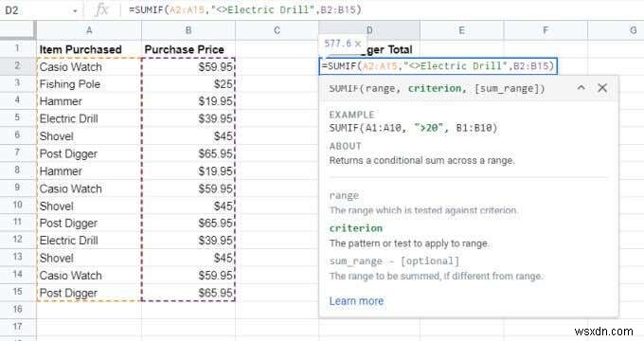The width and height of the screenshot is (644, 341).
Task: Select 'Post Digger' cell in row 11
Action: coord(89,224)
